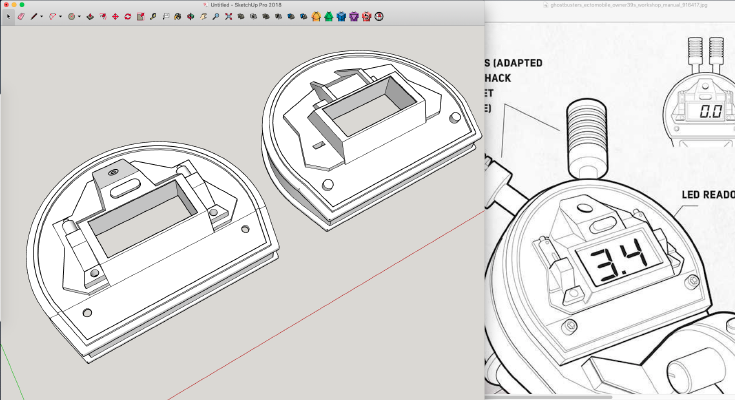
Task: Pick the Tape Measure tool
Action: (153, 16)
